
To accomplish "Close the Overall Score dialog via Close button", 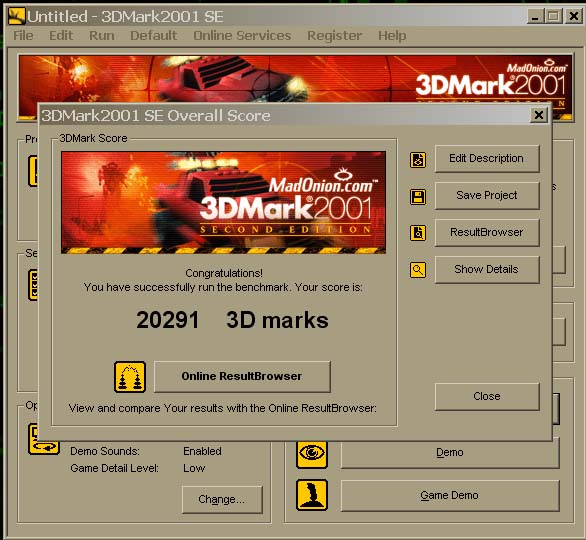I will pyautogui.click(x=487, y=396).
